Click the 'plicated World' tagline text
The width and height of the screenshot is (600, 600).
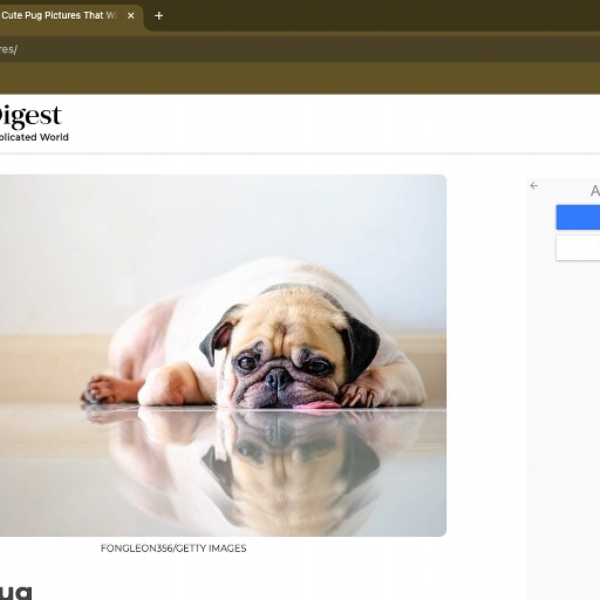click(x=34, y=137)
